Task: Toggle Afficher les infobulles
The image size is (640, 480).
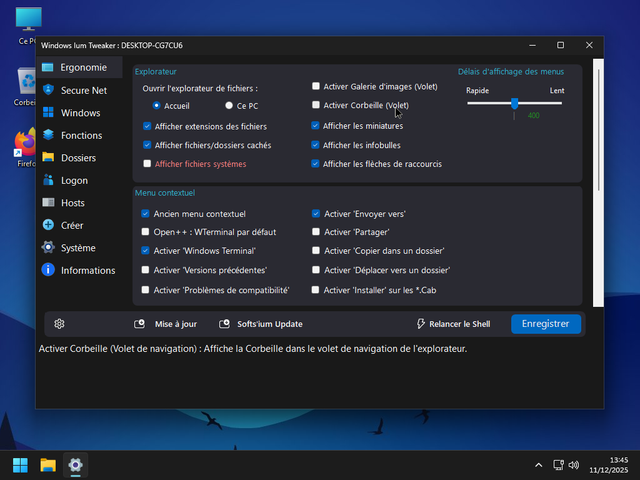Action: [x=315, y=145]
